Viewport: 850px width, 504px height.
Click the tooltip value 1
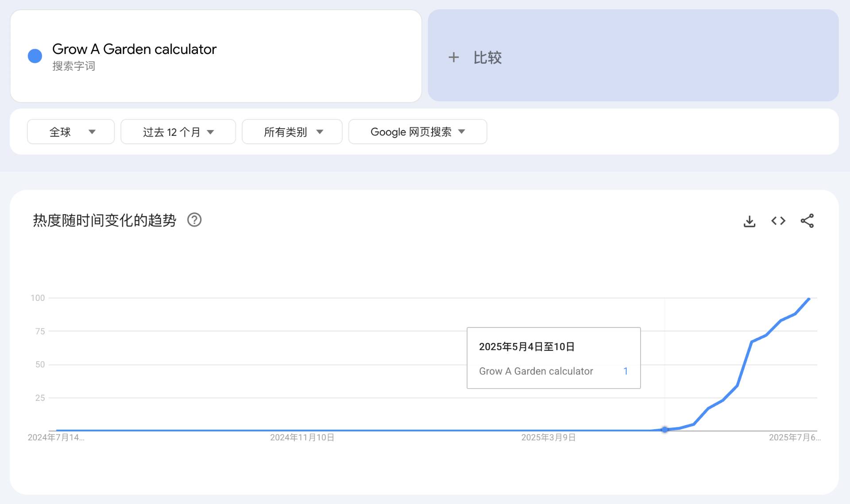626,371
